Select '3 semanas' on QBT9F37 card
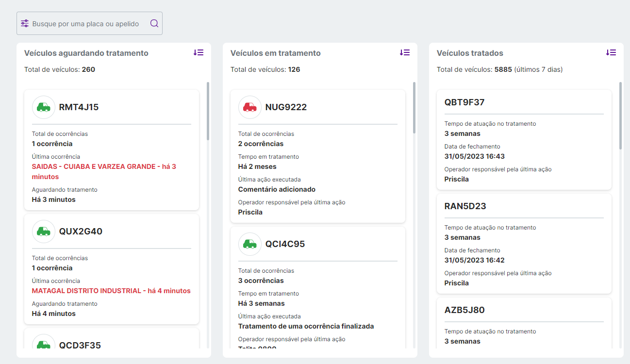Viewport: 630px width, 364px height. [x=462, y=133]
